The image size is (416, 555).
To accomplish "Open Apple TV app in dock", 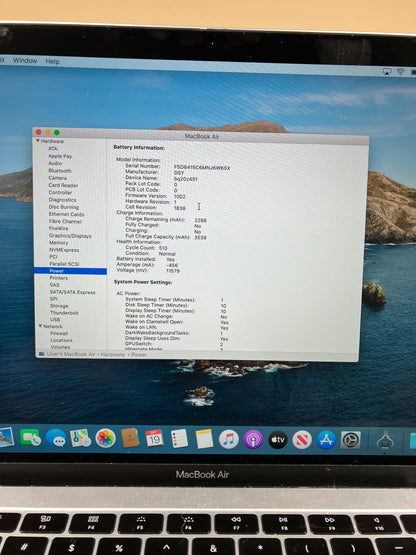I will pyautogui.click(x=278, y=440).
